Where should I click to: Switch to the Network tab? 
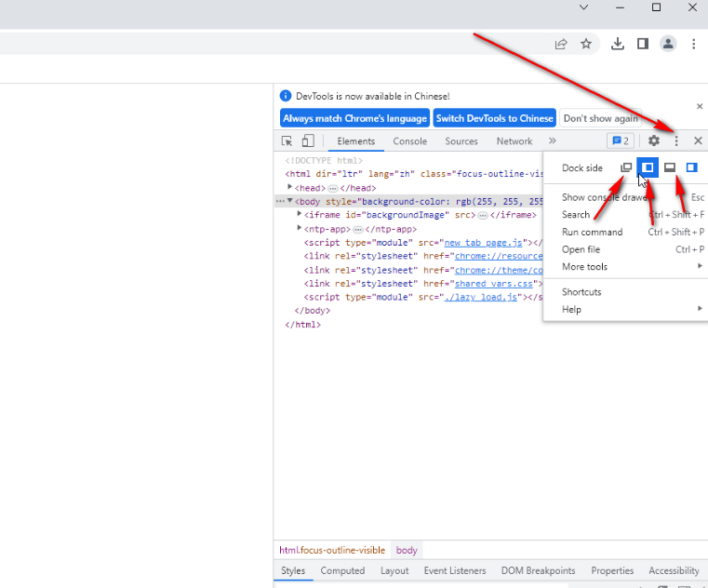click(514, 140)
